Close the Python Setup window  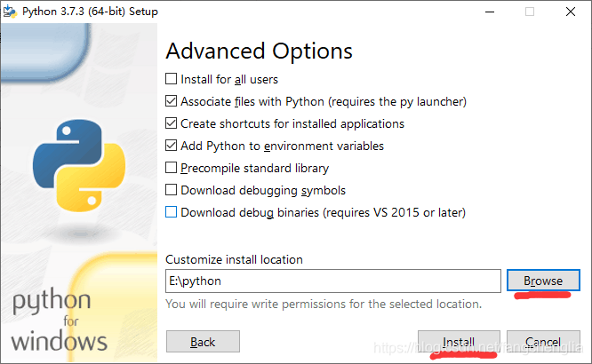pyautogui.click(x=571, y=12)
